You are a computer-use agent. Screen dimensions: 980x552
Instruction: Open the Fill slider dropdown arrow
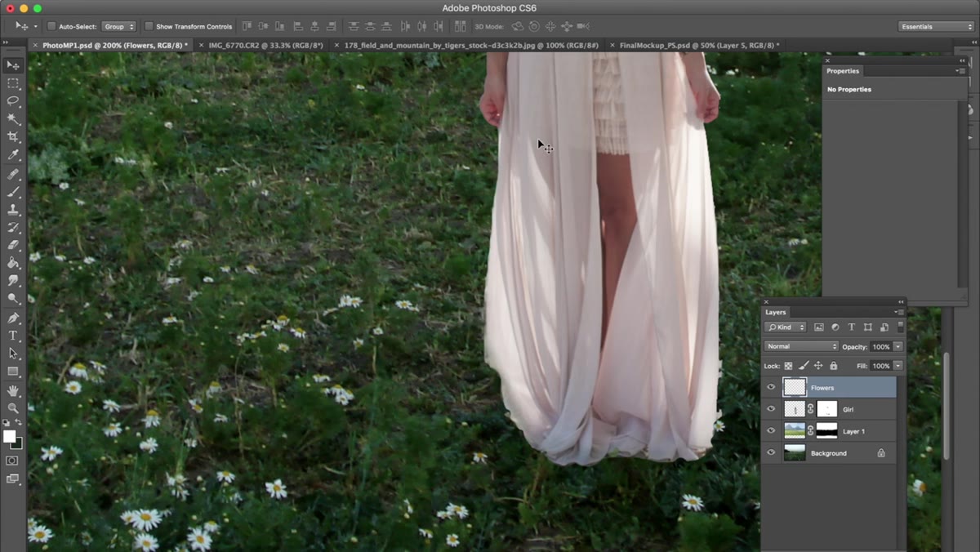tap(898, 366)
